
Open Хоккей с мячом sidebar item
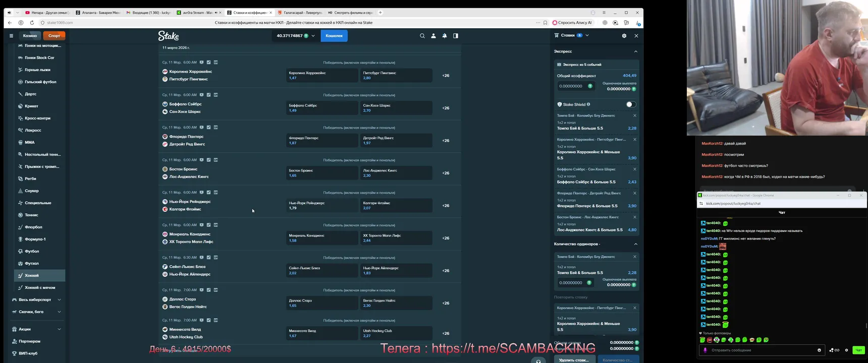pos(39,287)
